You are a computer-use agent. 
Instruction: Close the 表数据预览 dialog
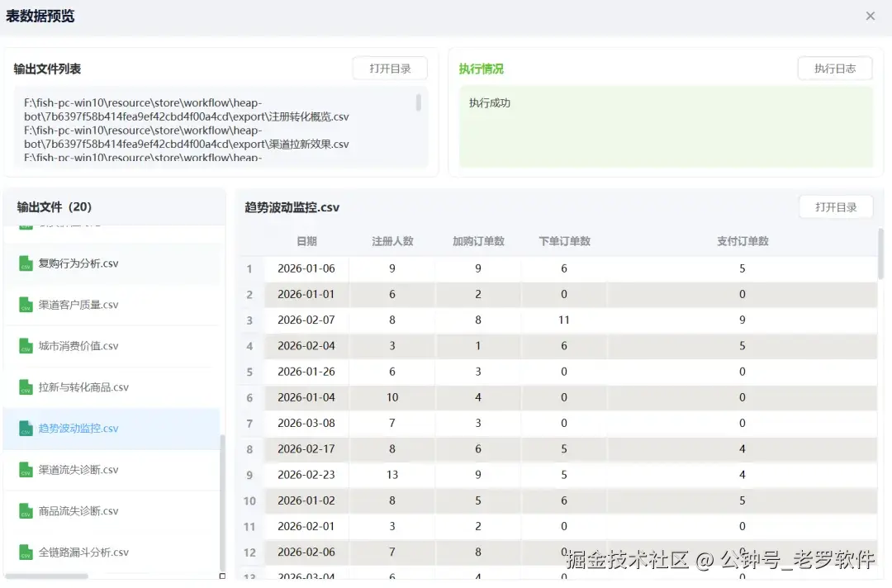click(870, 16)
